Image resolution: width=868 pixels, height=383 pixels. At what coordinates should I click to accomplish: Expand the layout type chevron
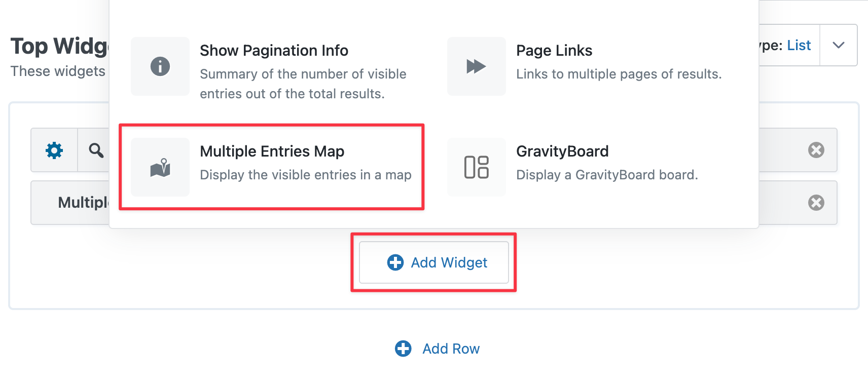pos(838,45)
